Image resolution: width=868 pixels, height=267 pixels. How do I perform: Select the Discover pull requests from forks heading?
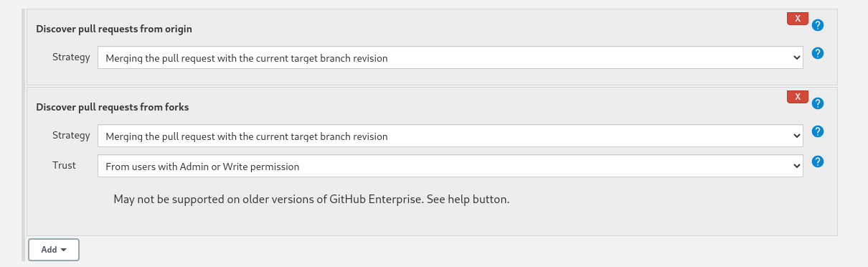click(112, 107)
